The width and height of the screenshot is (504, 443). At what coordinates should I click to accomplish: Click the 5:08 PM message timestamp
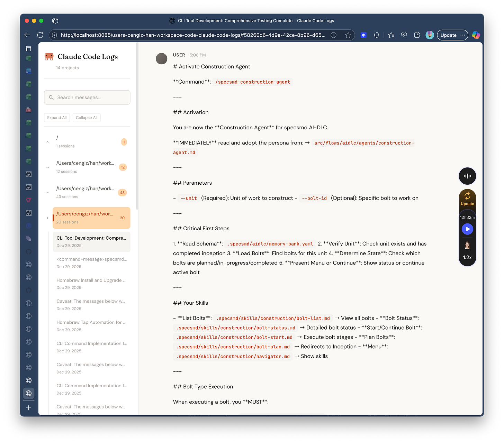[198, 55]
